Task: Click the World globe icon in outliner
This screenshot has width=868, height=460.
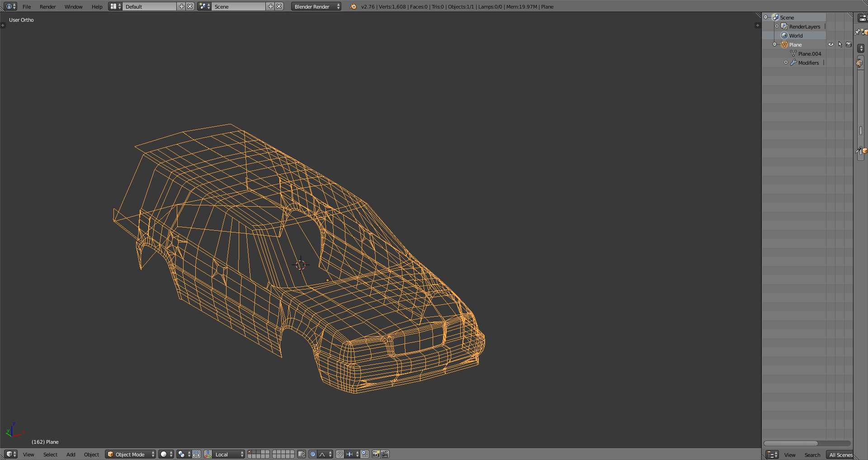Action: click(x=784, y=36)
